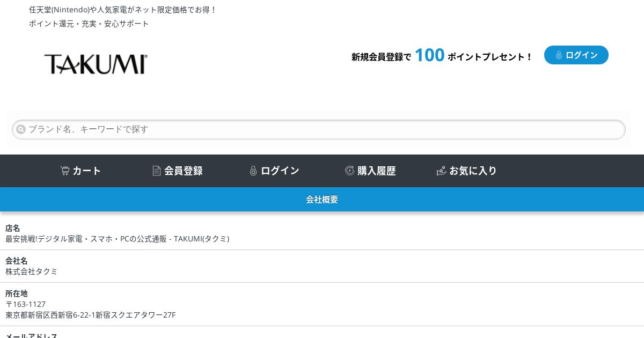Click the hand icon beside お気に入り
Image resolution: width=644 pixels, height=338 pixels.
point(442,171)
